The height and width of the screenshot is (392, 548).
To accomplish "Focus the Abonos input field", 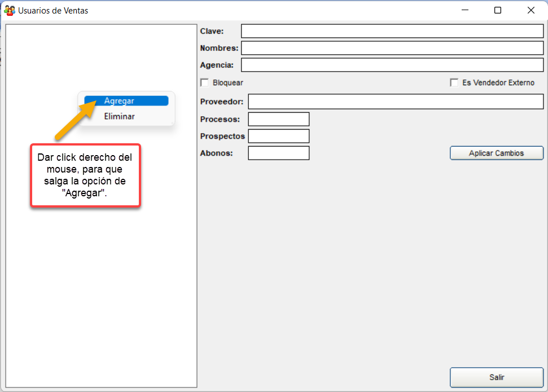I will pyautogui.click(x=279, y=153).
